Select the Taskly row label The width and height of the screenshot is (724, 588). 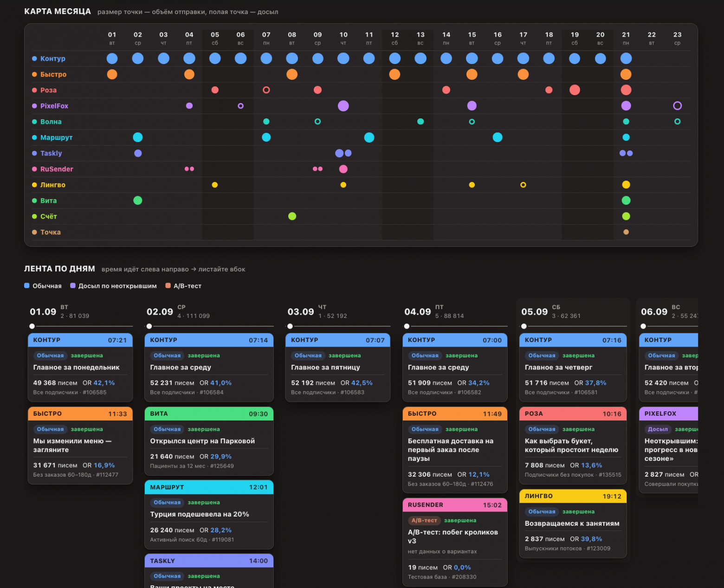(x=51, y=153)
